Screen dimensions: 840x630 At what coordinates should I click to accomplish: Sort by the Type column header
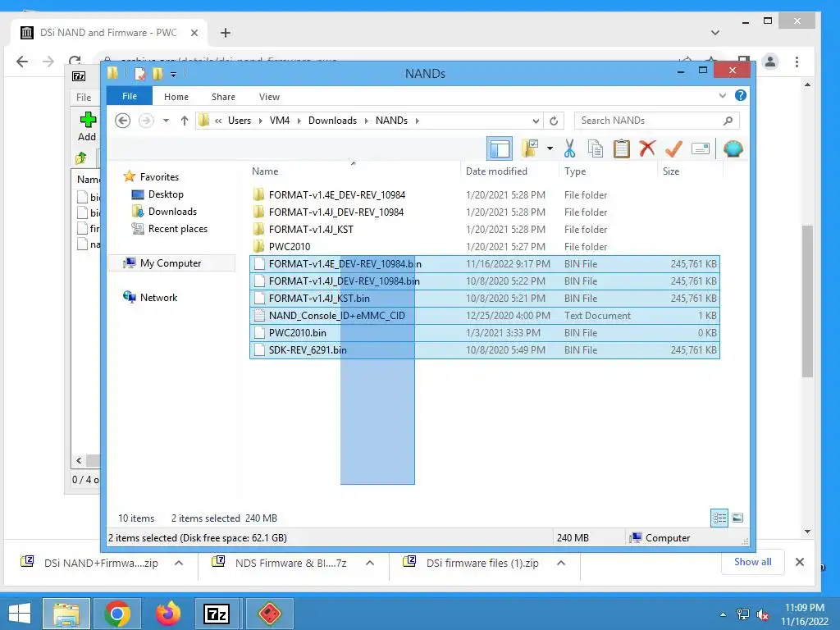click(608, 171)
